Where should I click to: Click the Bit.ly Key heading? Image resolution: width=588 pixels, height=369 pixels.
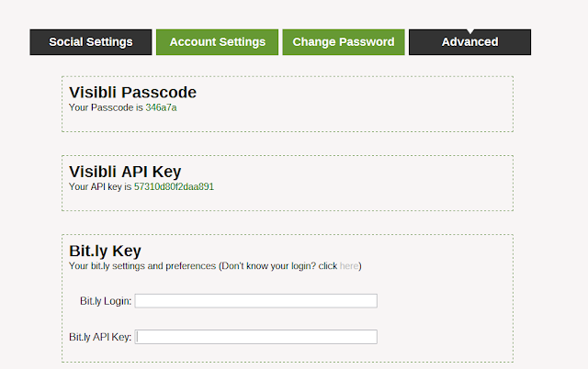(x=105, y=251)
